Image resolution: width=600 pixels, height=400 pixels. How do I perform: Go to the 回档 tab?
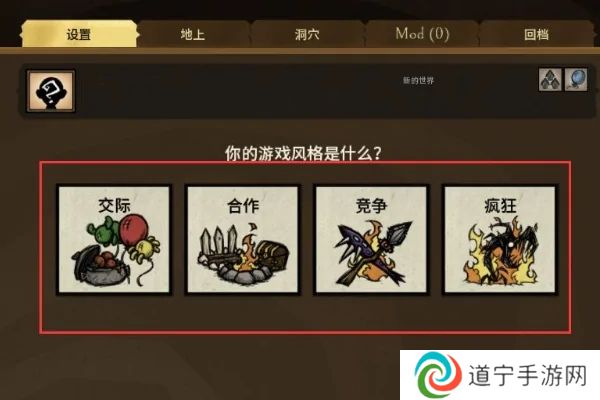[x=536, y=34]
